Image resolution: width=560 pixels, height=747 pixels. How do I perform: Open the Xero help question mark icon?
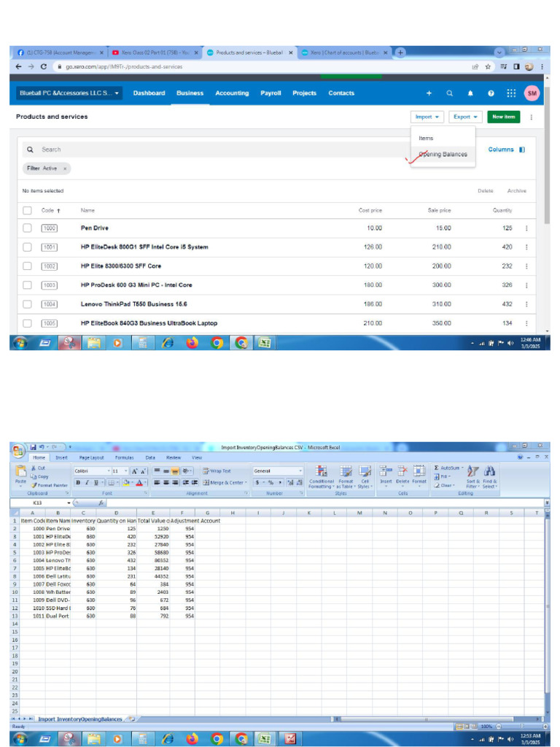pyautogui.click(x=491, y=93)
